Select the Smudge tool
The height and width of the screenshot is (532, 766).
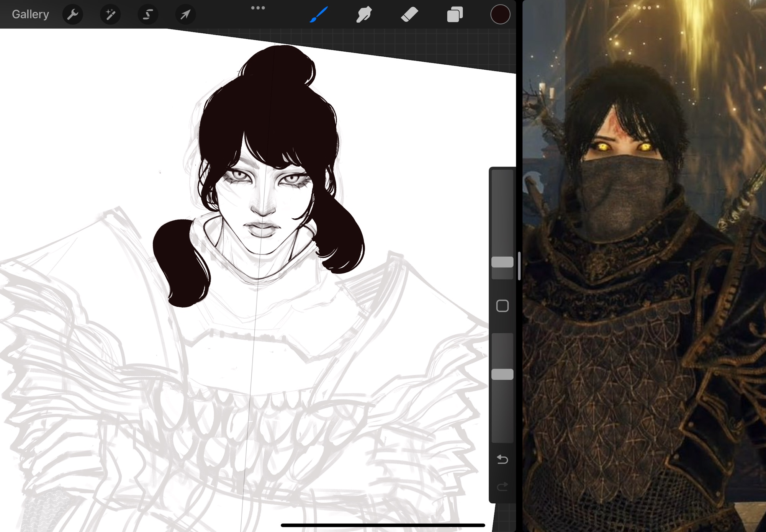[x=364, y=15]
